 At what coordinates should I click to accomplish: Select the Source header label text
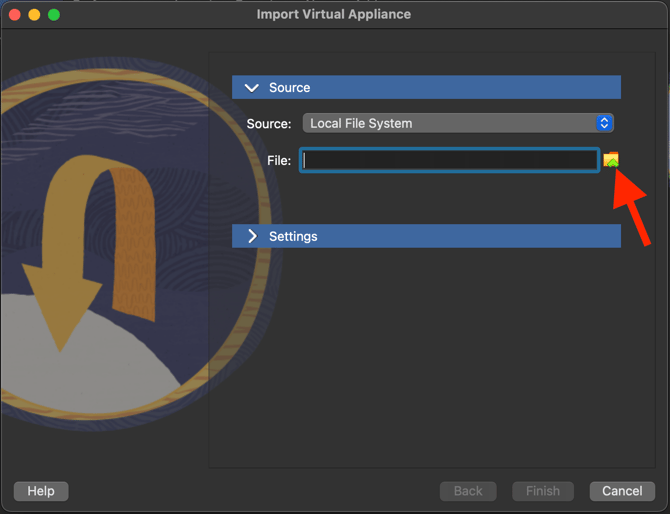coord(289,88)
